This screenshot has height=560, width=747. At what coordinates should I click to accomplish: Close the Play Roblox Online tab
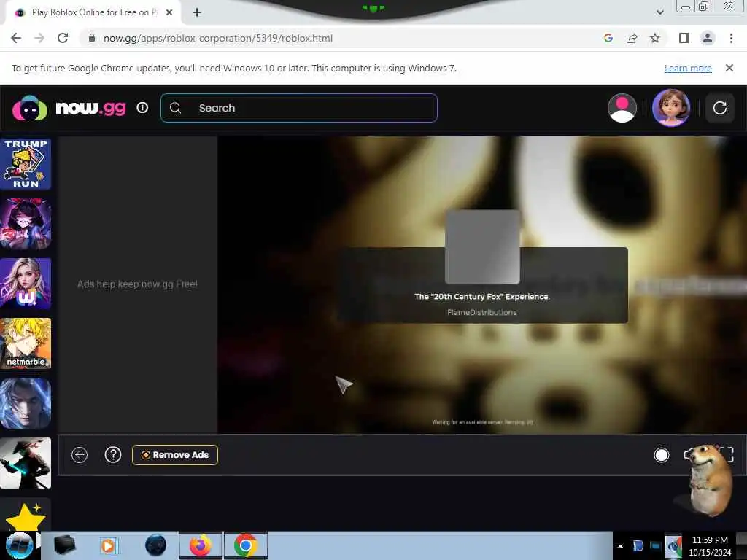[169, 12]
